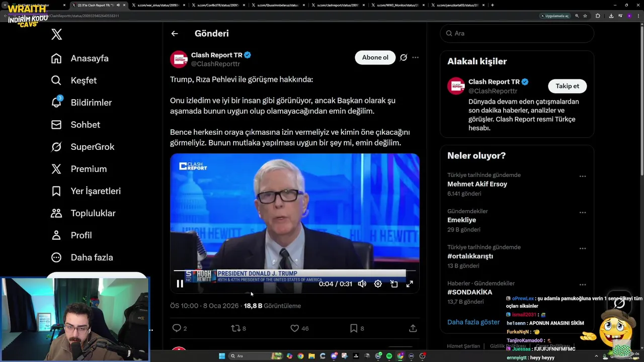Open Topluluklar communities
644x362 pixels.
(x=84, y=213)
